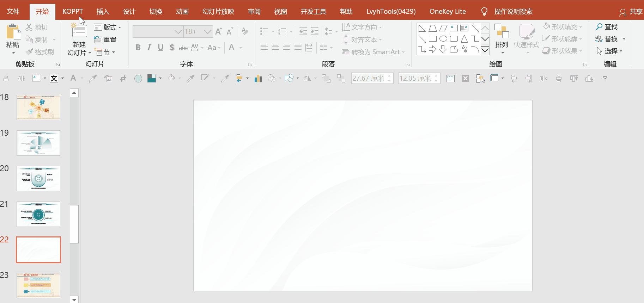Click the increase font size icon
This screenshot has width=644, height=303.
point(219,31)
